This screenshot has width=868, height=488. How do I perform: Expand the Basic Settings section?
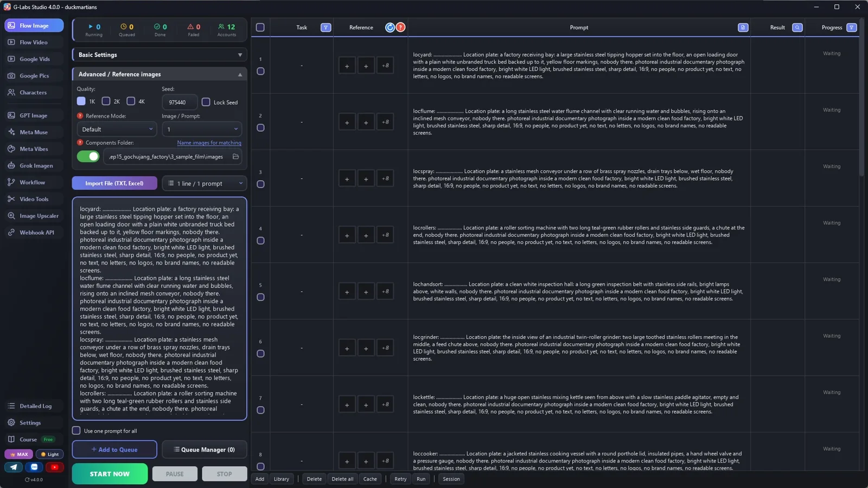pos(159,55)
